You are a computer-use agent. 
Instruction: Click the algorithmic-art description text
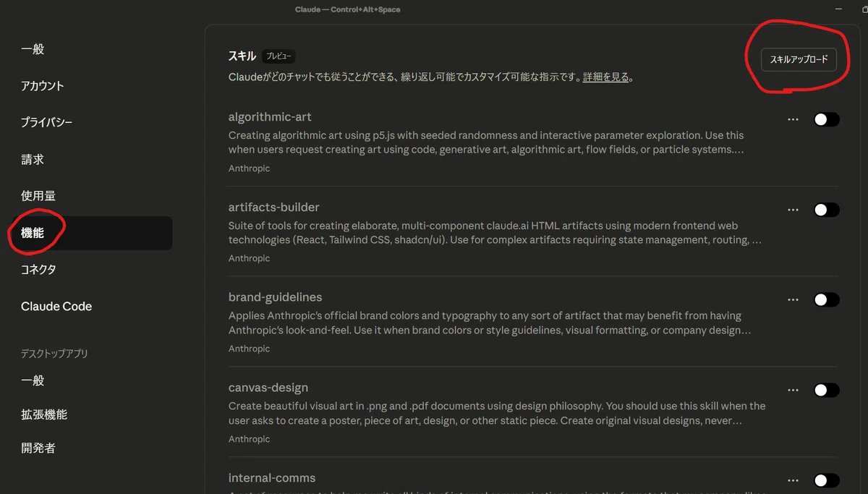[x=486, y=142]
